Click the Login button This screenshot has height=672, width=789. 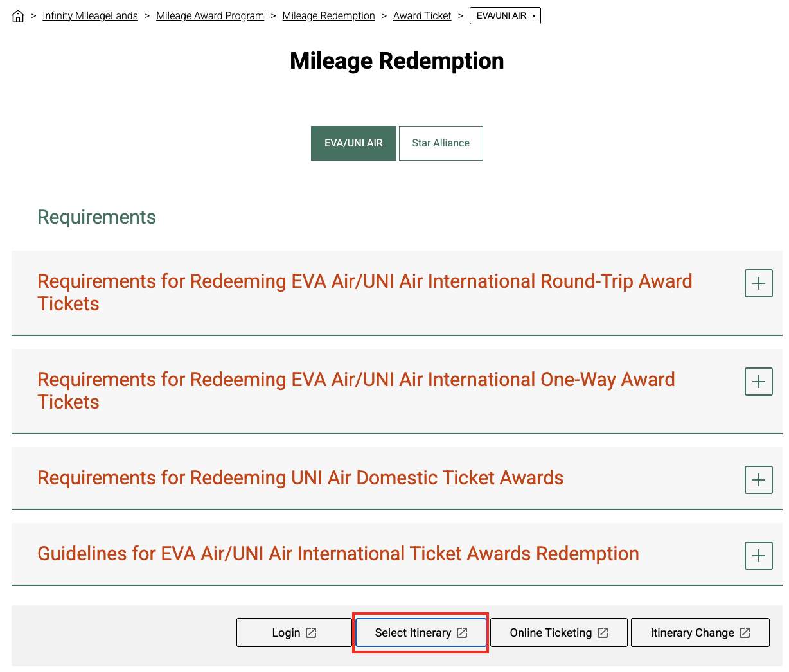(294, 633)
